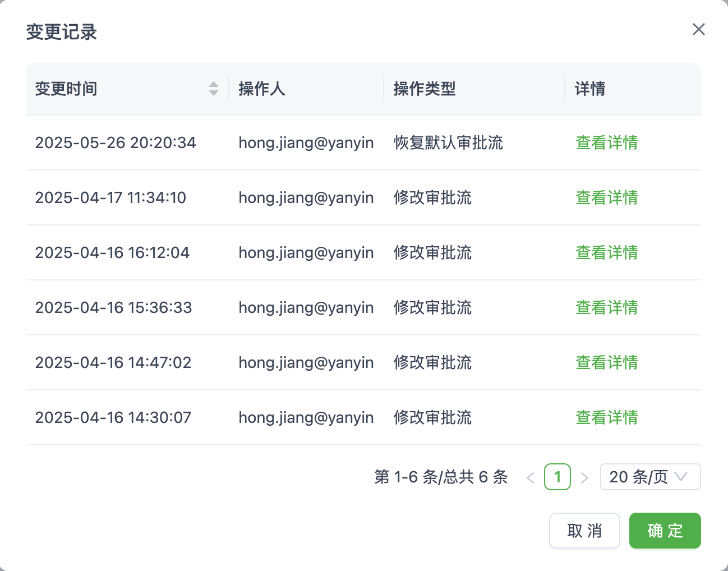Go to next page using right chevron
Viewport: 728px width, 571px height.
tap(584, 477)
